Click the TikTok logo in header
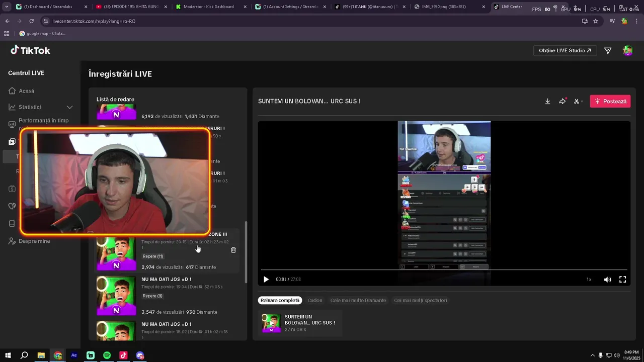 coord(30,50)
